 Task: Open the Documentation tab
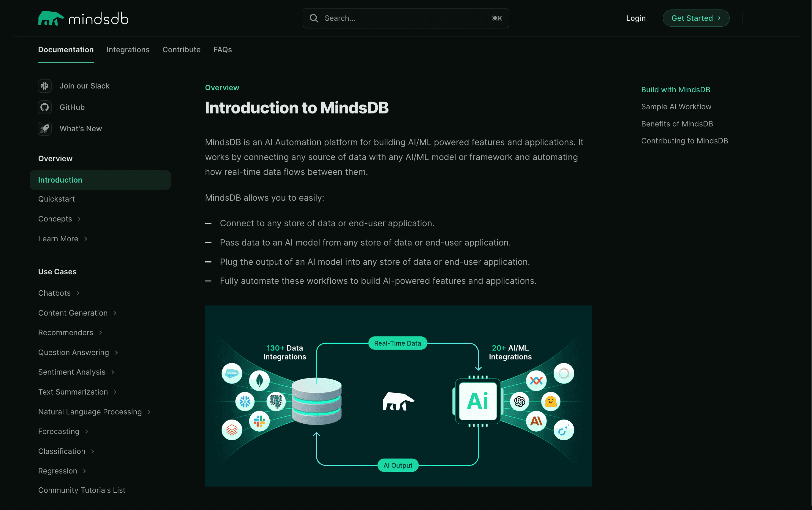[66, 49]
